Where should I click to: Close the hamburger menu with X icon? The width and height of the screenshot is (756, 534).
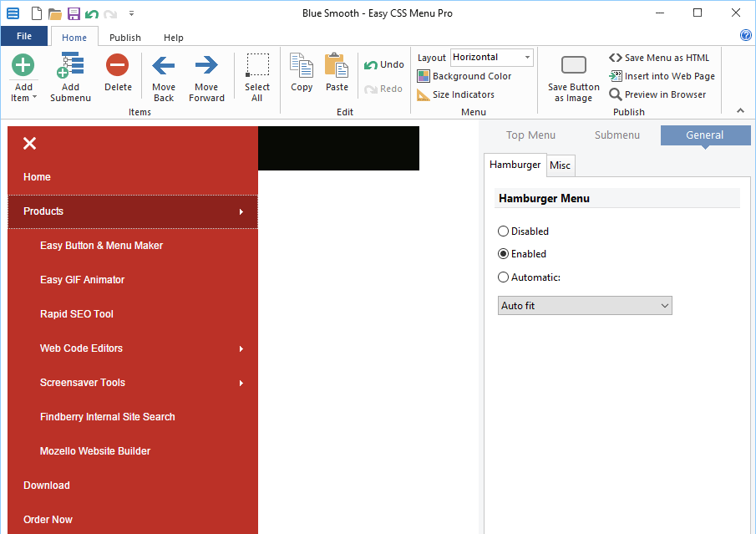pyautogui.click(x=30, y=144)
